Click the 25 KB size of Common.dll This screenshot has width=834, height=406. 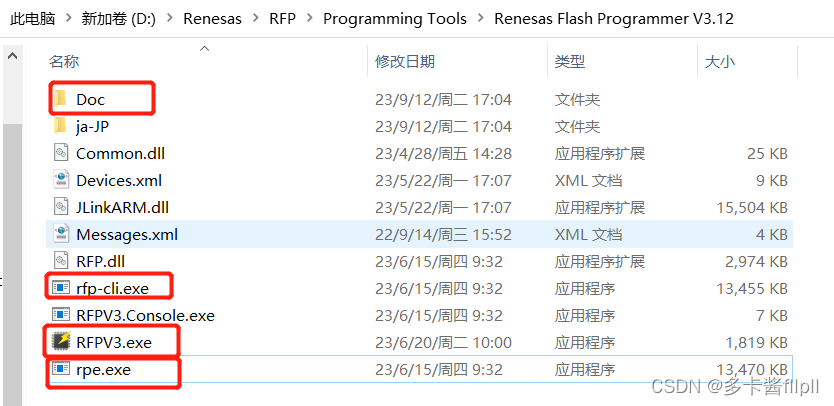click(x=766, y=154)
